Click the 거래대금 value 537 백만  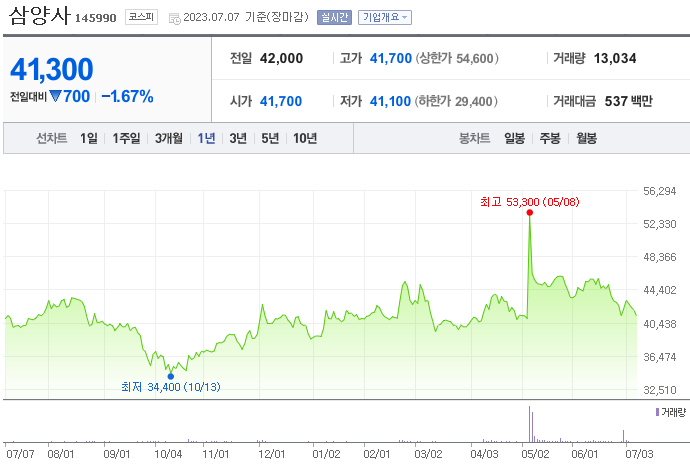click(628, 101)
